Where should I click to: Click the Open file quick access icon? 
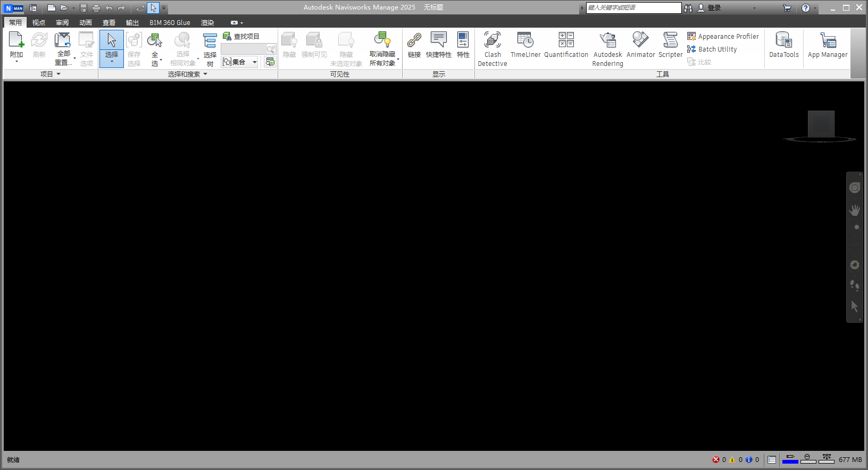[64, 8]
